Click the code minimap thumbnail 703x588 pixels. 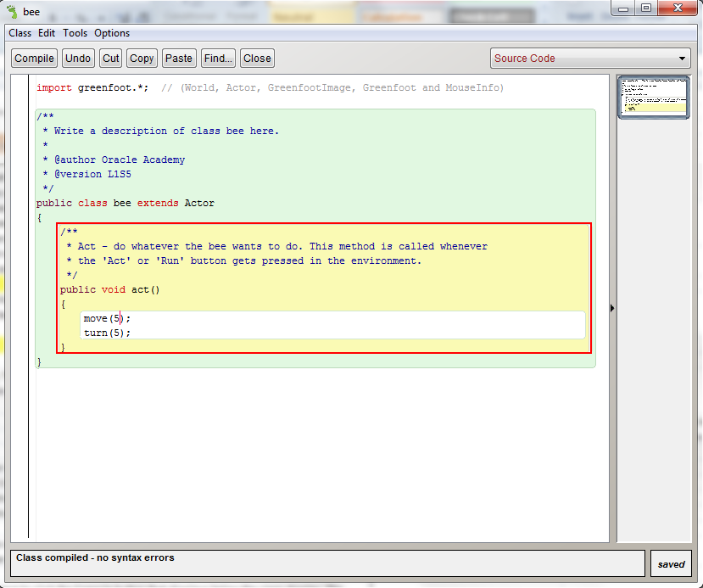652,96
